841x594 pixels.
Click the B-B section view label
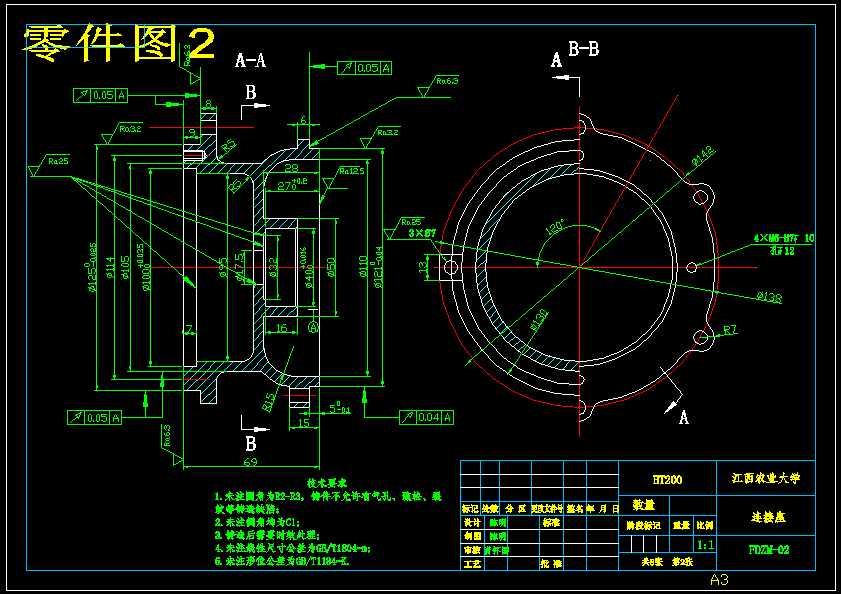tap(584, 49)
